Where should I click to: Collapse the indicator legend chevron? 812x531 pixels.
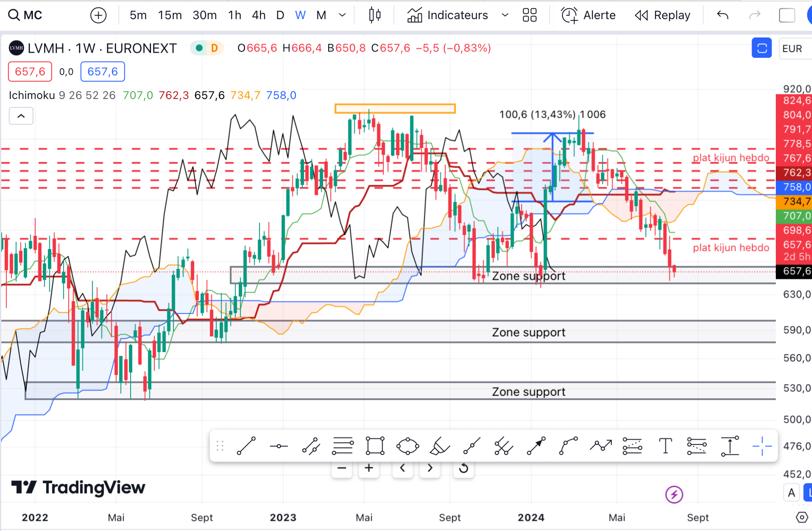(21, 116)
